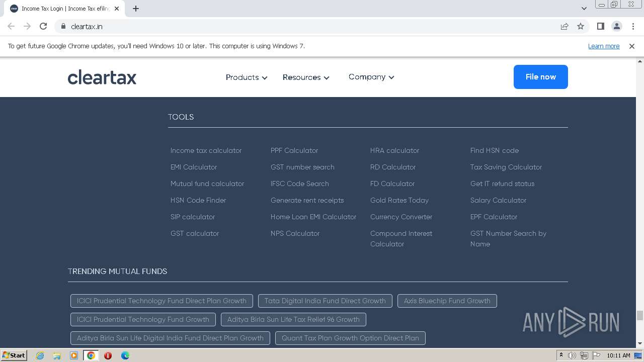The image size is (644, 362).
Task: Open Mutual fund calculator link
Action: coord(207,184)
